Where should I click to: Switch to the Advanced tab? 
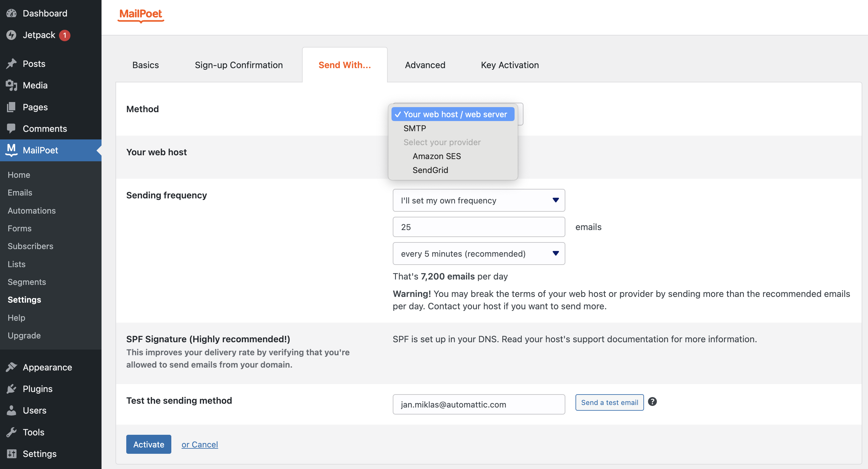point(425,65)
